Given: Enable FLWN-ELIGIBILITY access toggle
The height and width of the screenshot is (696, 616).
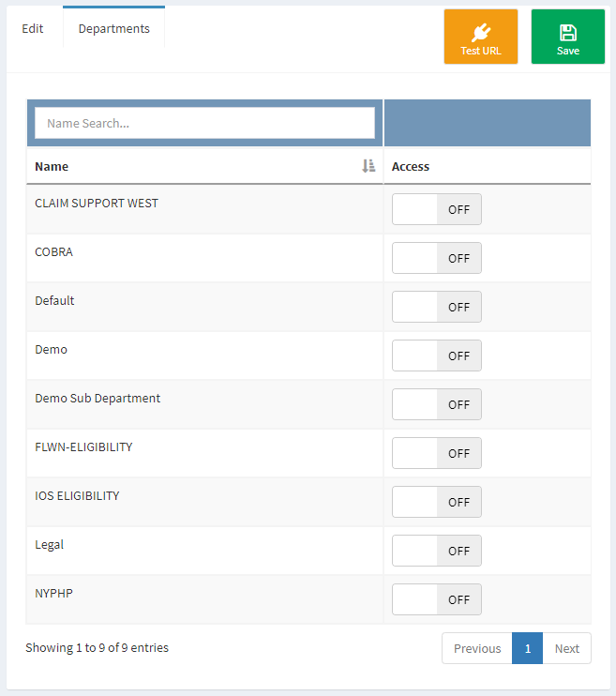Looking at the screenshot, I should [437, 453].
